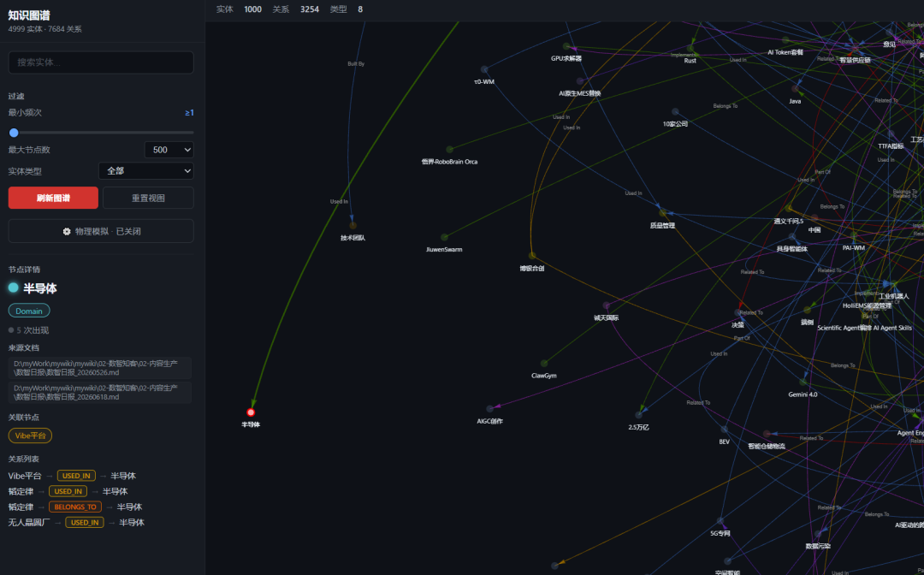Select the 质量管理 node
Image resolution: width=924 pixels, height=575 pixels.
click(662, 213)
